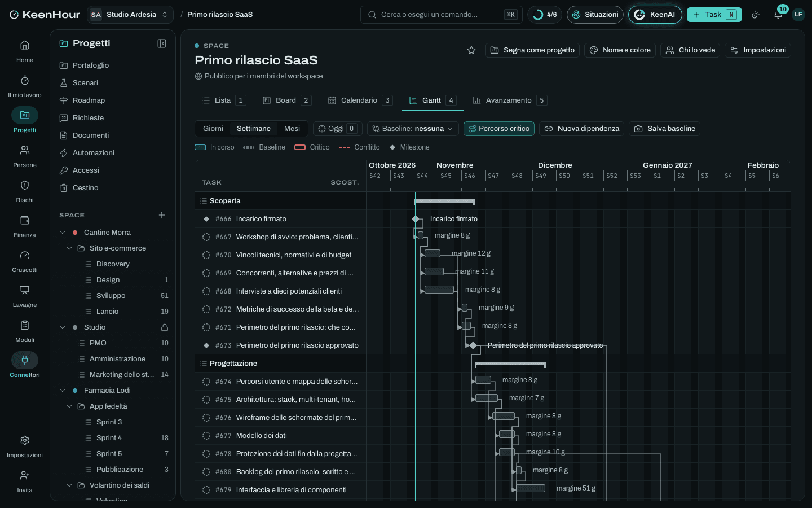Click Segna come progetto
This screenshot has height=508, width=812.
pos(532,50)
